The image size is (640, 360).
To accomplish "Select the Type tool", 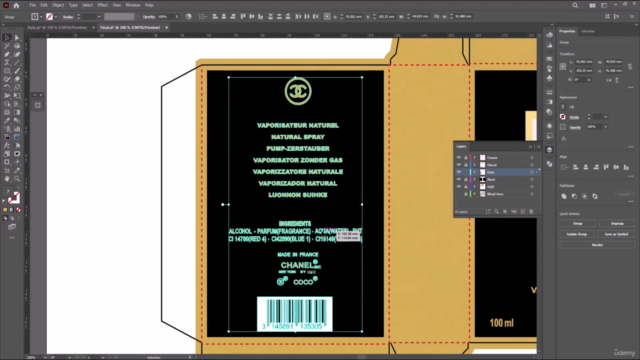I will click(7, 62).
